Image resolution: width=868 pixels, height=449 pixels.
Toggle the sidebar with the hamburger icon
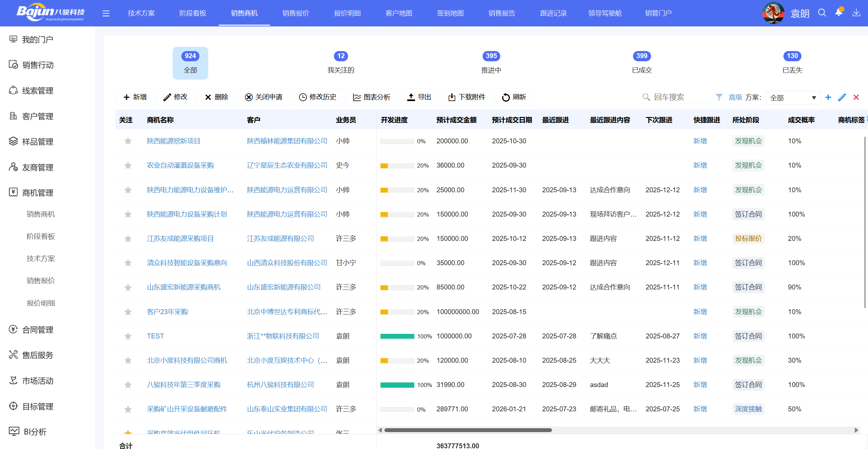[106, 13]
